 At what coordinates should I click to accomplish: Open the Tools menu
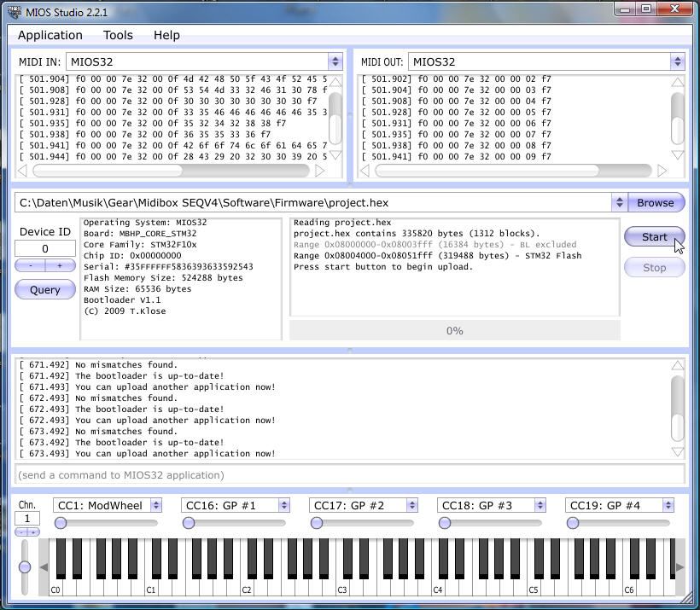coord(118,35)
